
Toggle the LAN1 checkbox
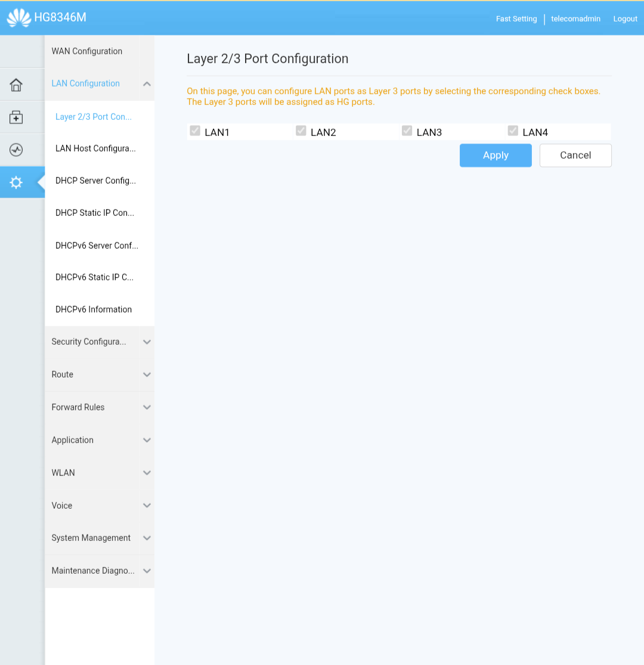pos(195,131)
